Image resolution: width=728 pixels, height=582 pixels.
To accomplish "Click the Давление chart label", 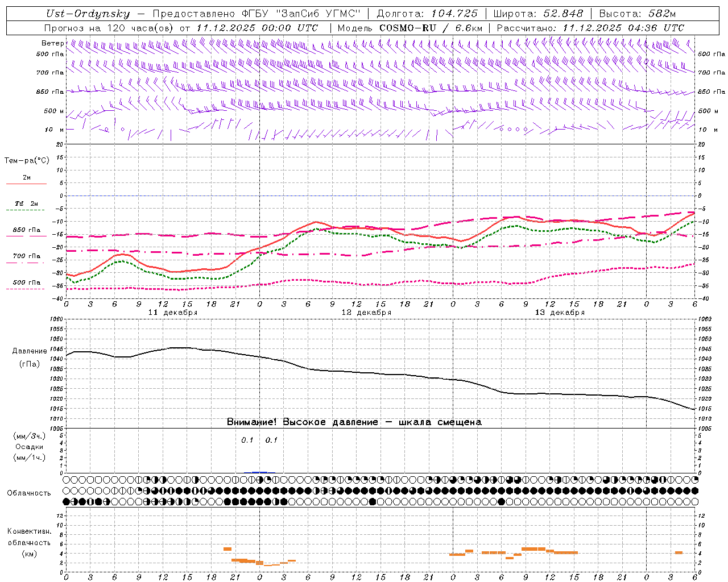I will [30, 351].
